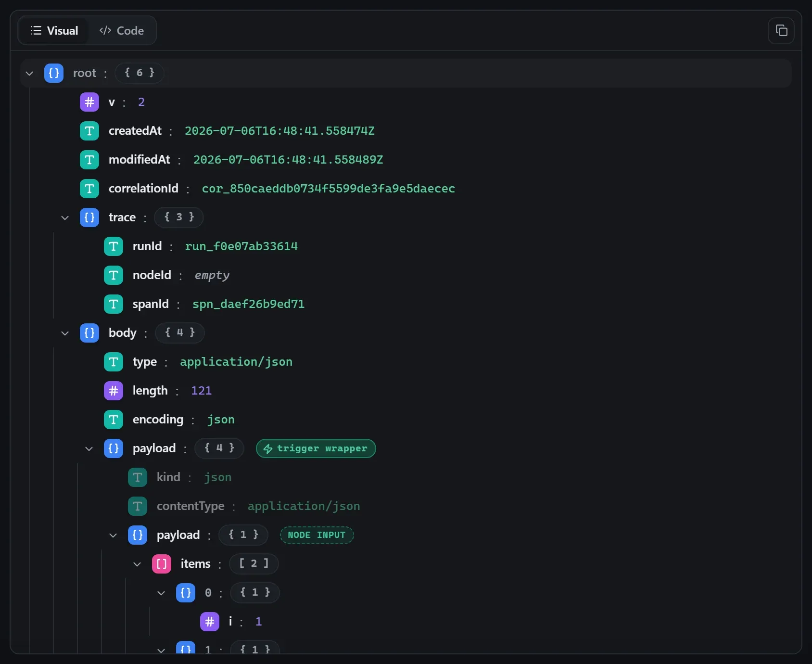Copy JSON using the copy icon

(781, 31)
